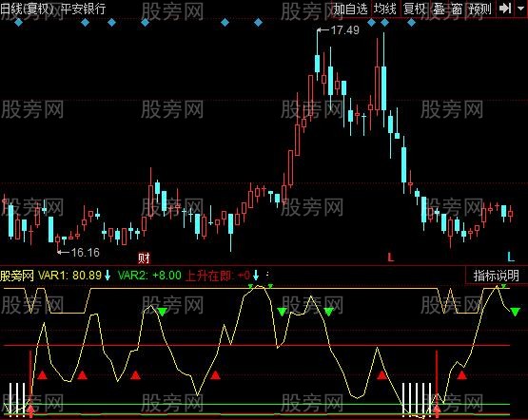This screenshot has height=420, width=528.
Task: Click the jump-to-end arrow icon
Action: click(505, 8)
